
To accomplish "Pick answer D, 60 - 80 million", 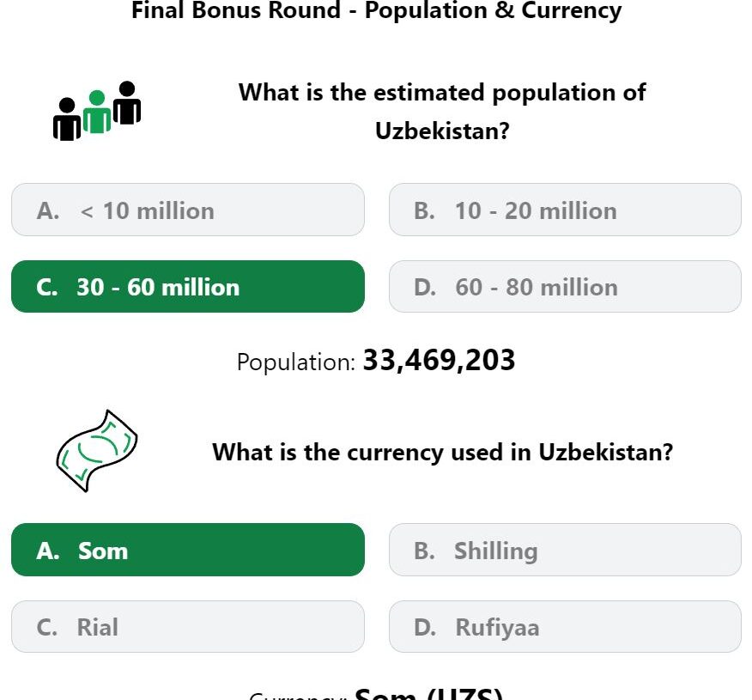I will [565, 286].
